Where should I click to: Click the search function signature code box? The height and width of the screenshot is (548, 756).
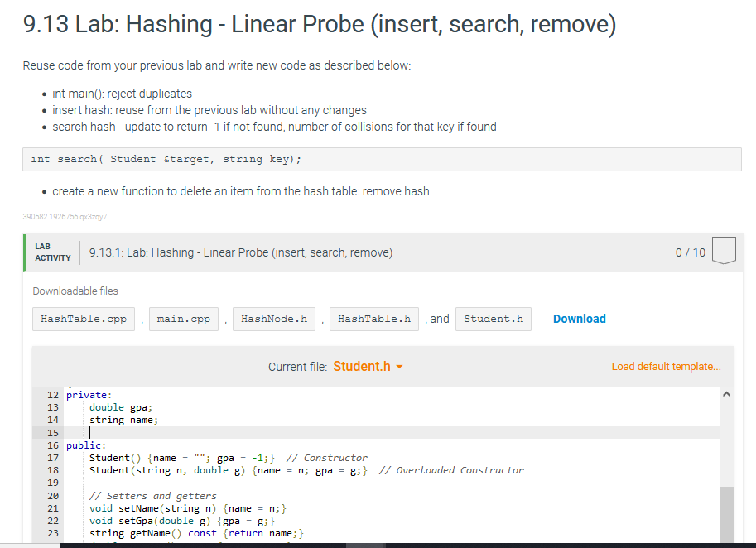pos(381,159)
